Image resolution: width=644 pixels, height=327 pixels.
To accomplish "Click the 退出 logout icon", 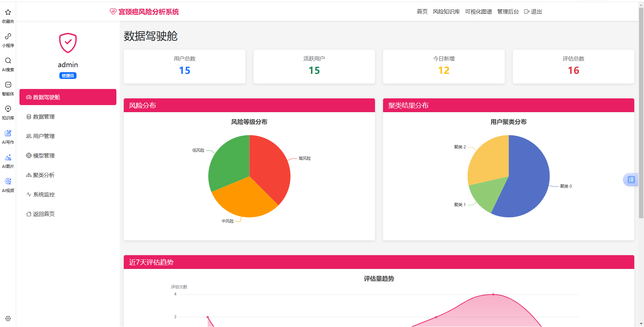I will tap(527, 12).
